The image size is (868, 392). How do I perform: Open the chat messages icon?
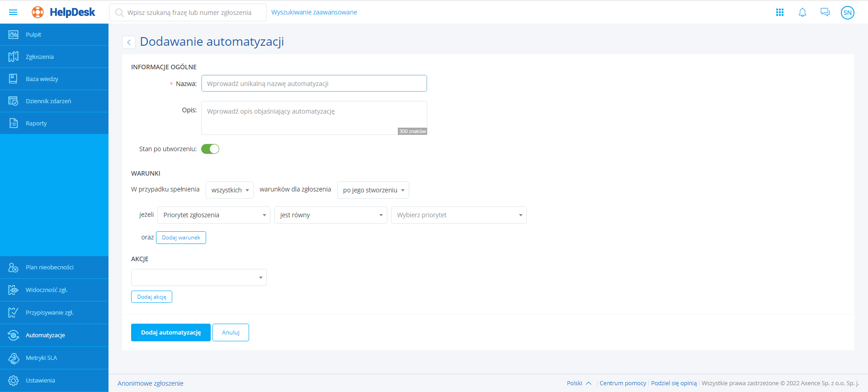click(825, 12)
